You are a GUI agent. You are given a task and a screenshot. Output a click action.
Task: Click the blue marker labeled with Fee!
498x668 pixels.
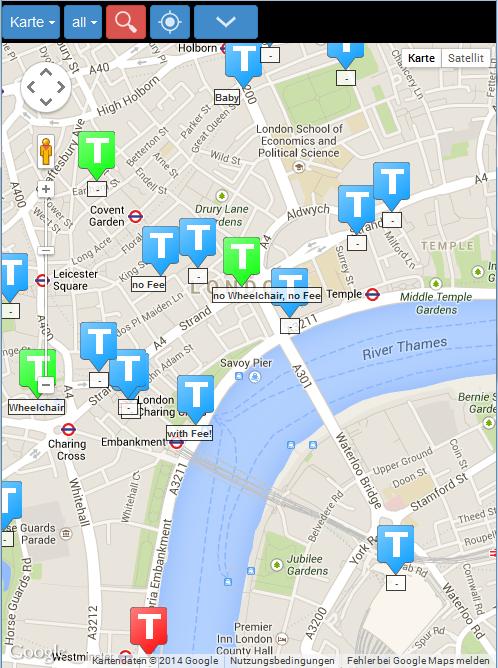tap(196, 398)
